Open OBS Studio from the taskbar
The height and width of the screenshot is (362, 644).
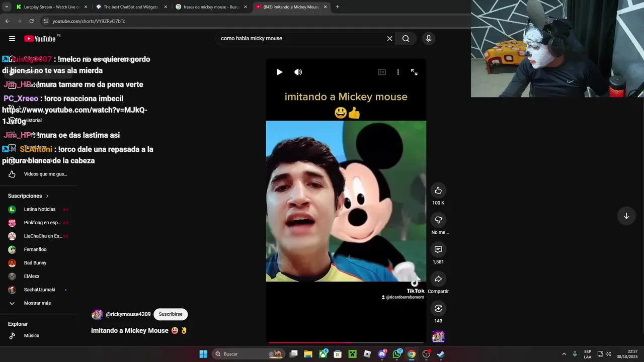click(426, 354)
